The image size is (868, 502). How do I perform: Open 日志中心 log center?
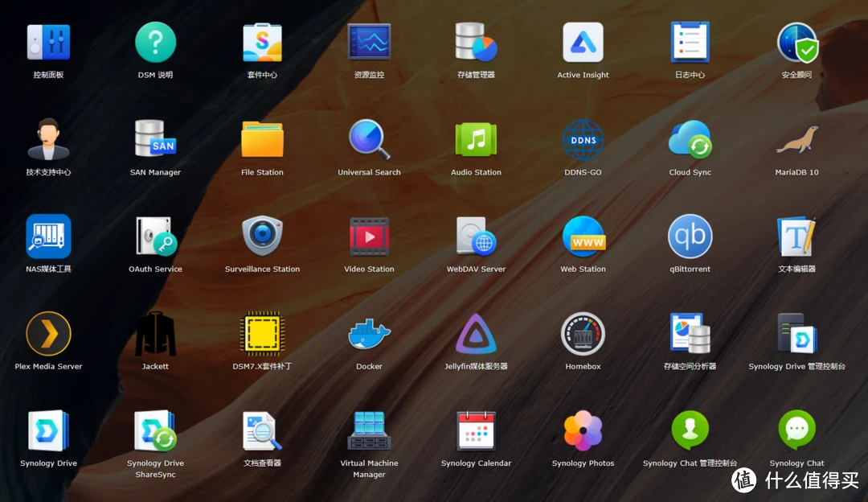(690, 43)
